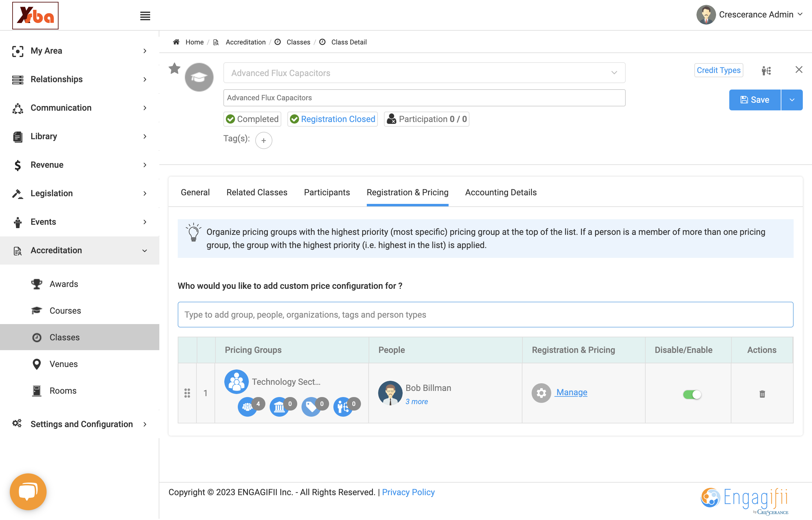
Task: Expand Settings and Configuration menu
Action: pyautogui.click(x=80, y=424)
